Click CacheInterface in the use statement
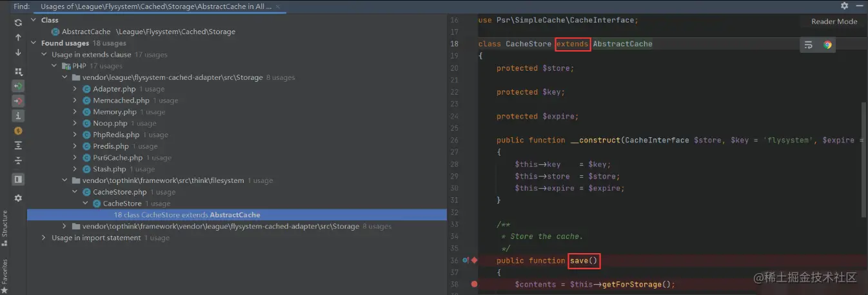Image resolution: width=868 pixels, height=295 pixels. [602, 20]
